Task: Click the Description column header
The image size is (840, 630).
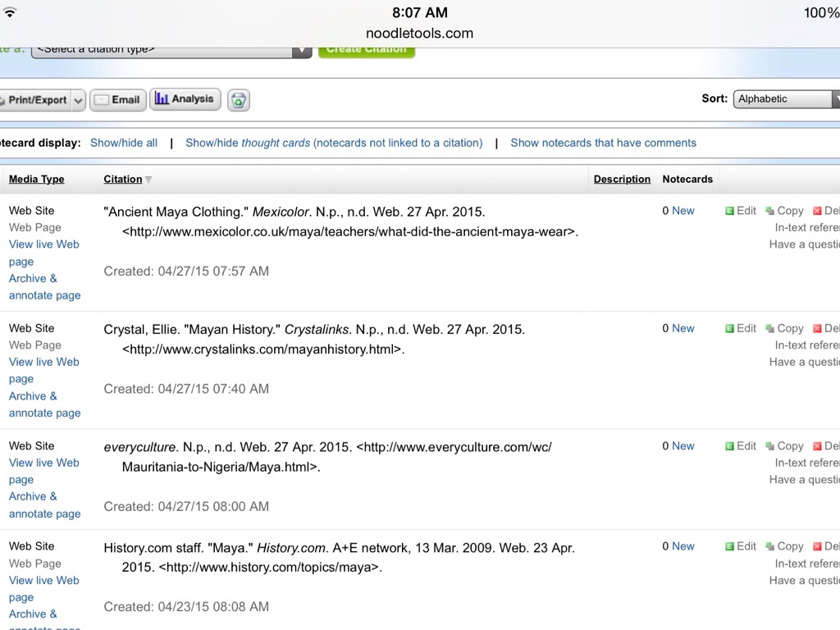Action: (x=622, y=180)
